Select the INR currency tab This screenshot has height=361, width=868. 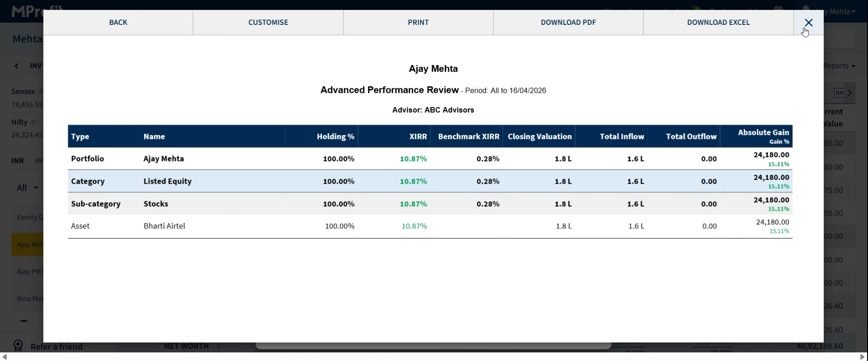pos(18,161)
